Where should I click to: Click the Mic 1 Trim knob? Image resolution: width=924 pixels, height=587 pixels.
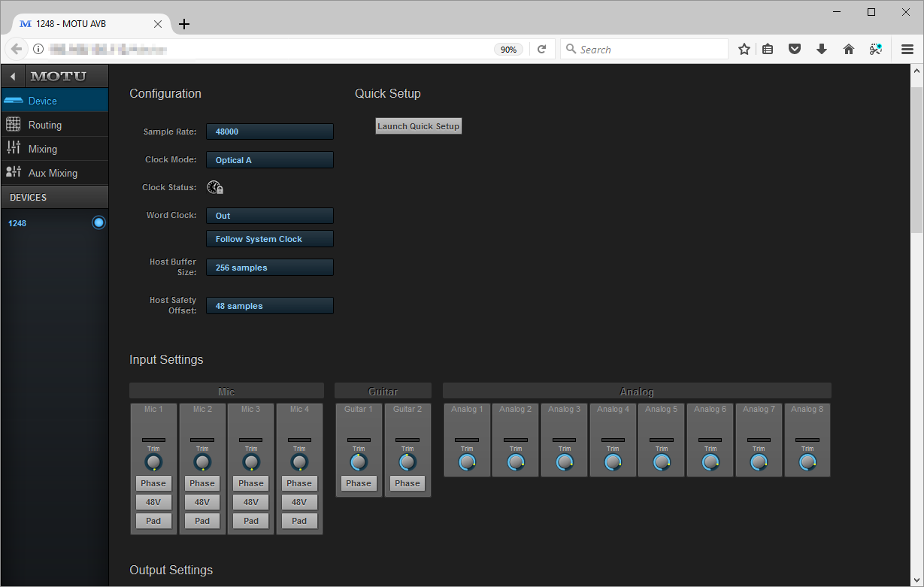pos(153,462)
